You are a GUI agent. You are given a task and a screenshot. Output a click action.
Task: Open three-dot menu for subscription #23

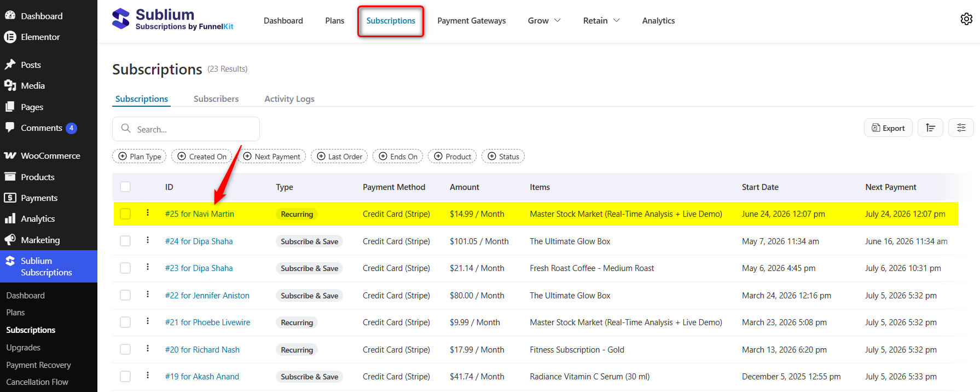tap(147, 267)
